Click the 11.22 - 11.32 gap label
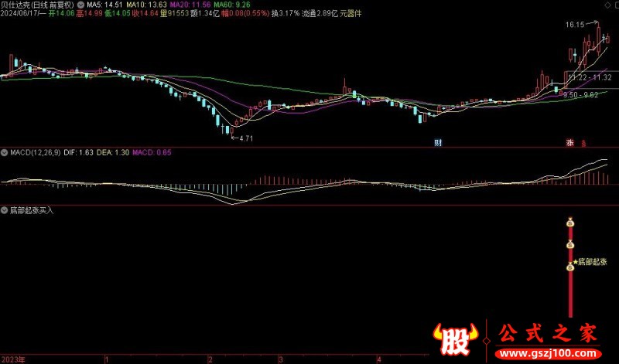619x364 pixels. coord(590,78)
